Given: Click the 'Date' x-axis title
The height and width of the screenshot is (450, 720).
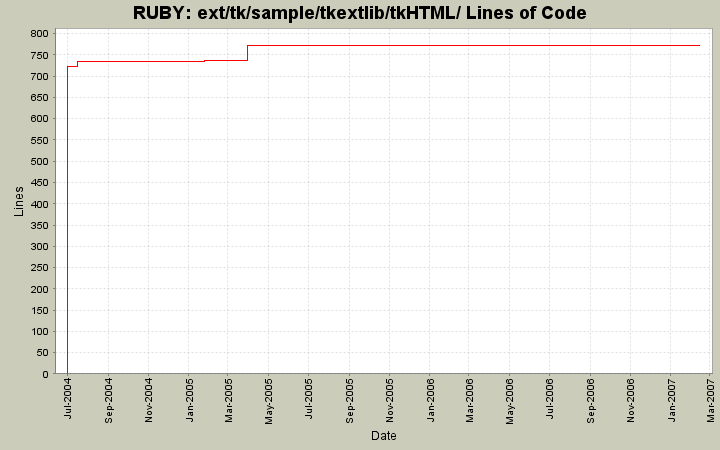Looking at the screenshot, I should tap(383, 435).
